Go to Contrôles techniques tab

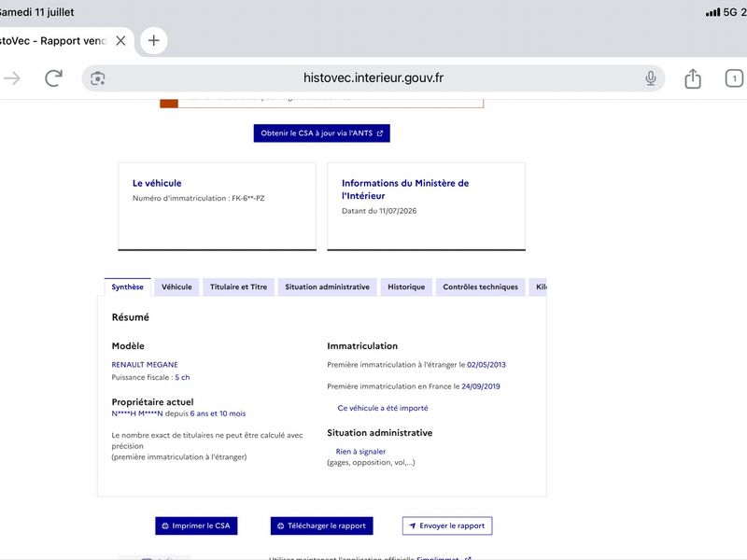(480, 287)
